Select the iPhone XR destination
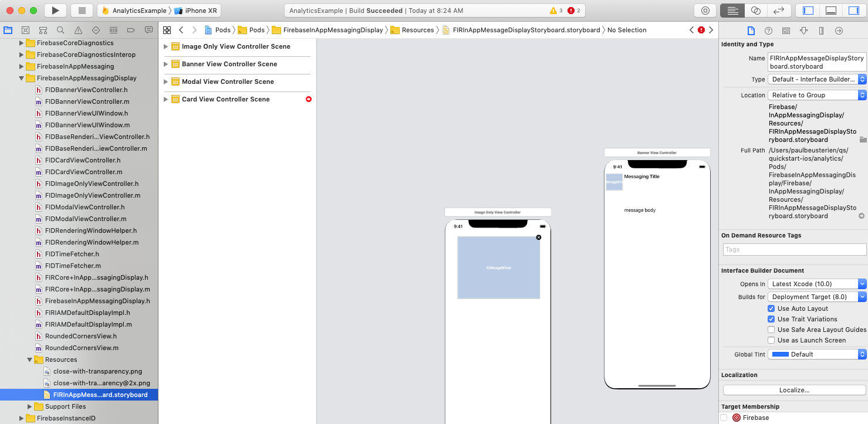 coord(196,11)
